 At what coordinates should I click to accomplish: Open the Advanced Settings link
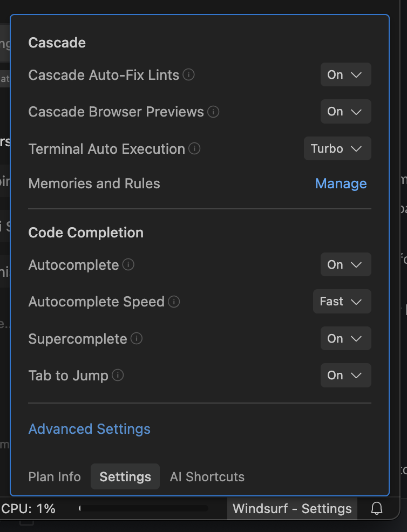90,429
